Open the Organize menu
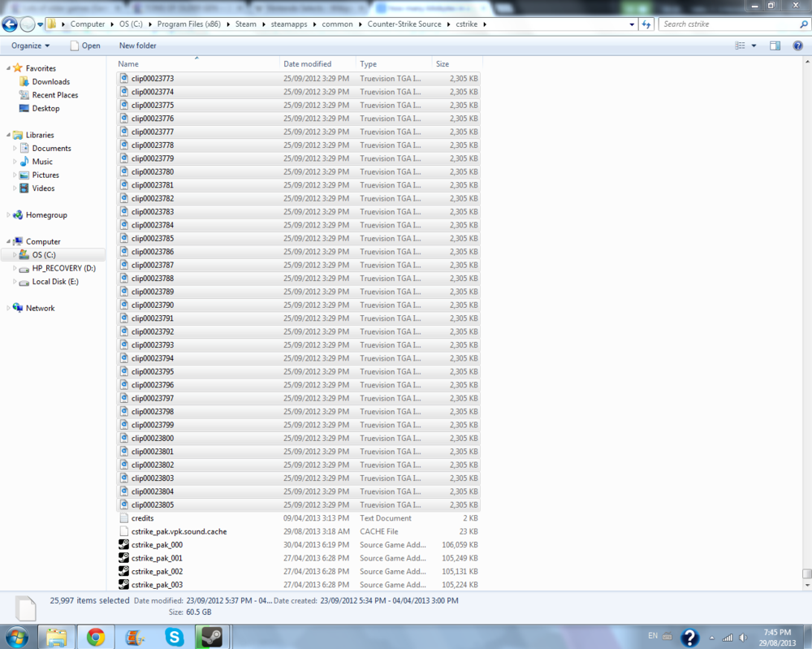The height and width of the screenshot is (649, 812). pyautogui.click(x=31, y=45)
